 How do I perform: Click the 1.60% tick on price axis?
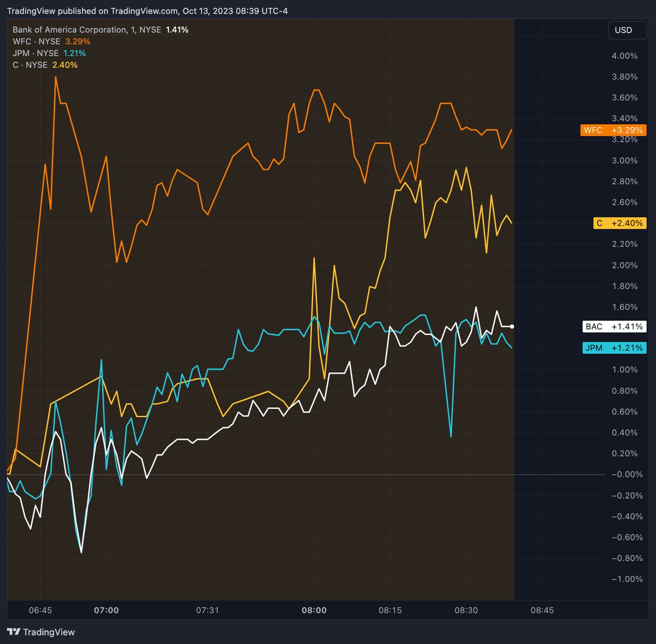point(624,307)
